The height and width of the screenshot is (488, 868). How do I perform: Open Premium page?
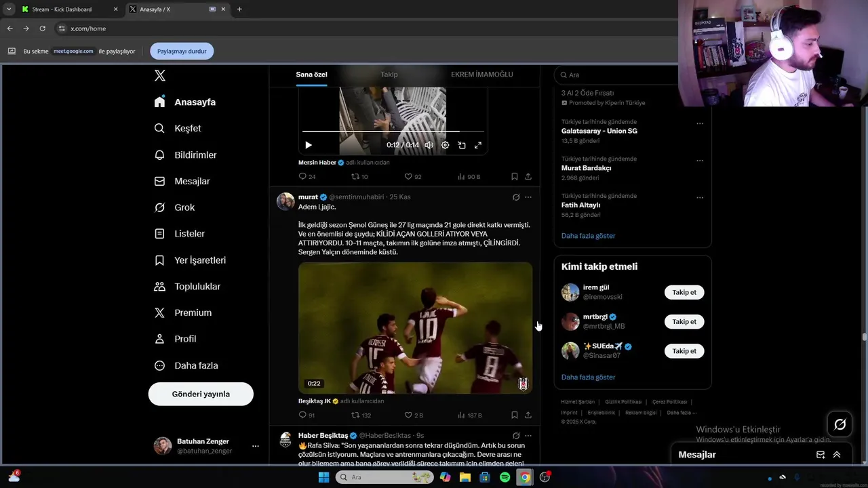click(x=182, y=312)
